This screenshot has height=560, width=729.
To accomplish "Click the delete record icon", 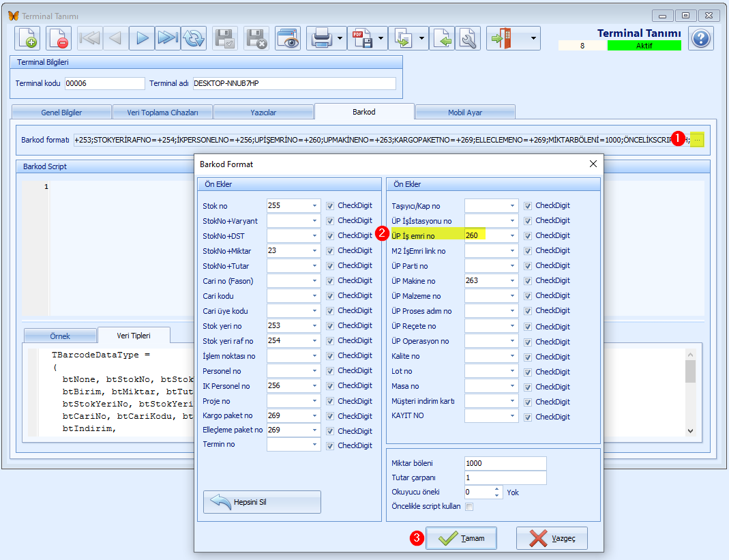I will click(x=59, y=38).
